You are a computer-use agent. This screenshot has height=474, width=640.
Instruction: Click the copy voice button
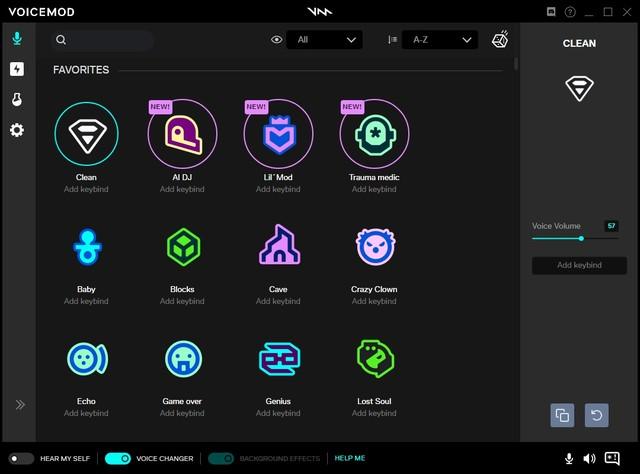[x=562, y=414]
